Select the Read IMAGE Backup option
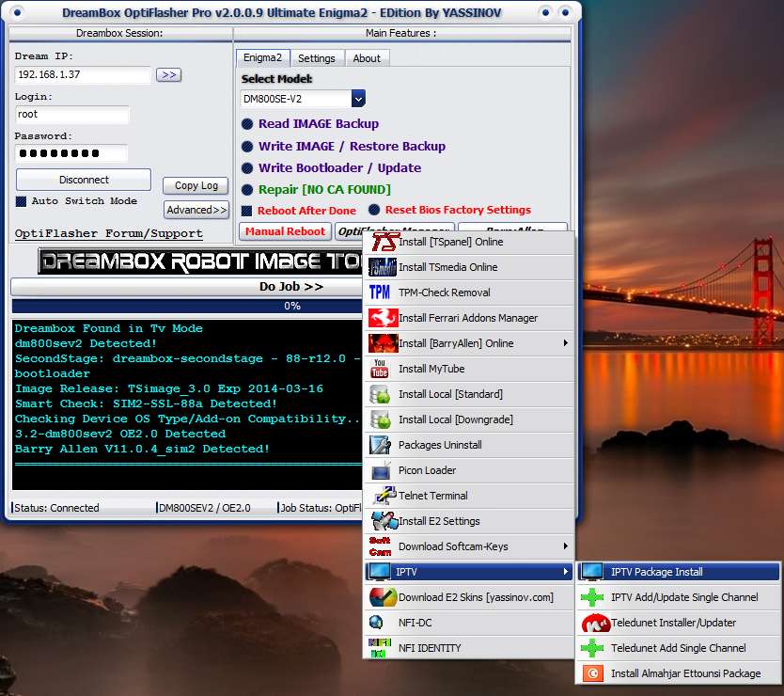This screenshot has height=696, width=784. coord(247,124)
